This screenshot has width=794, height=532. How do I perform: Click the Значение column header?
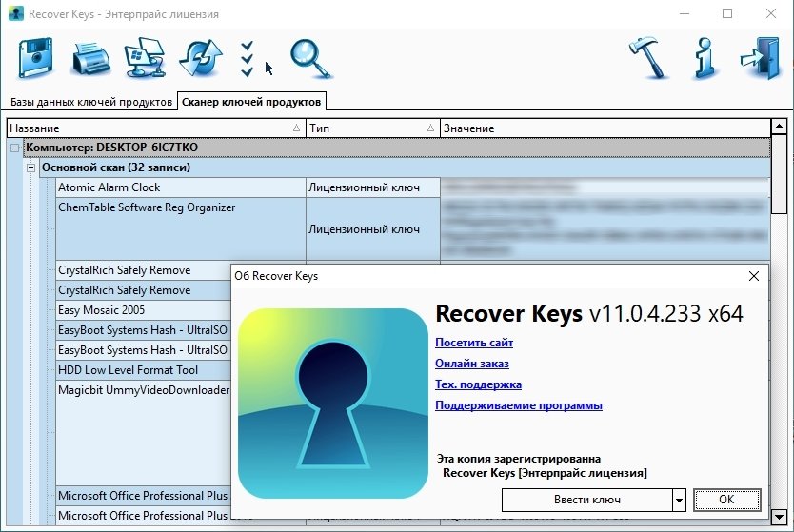[x=605, y=128]
